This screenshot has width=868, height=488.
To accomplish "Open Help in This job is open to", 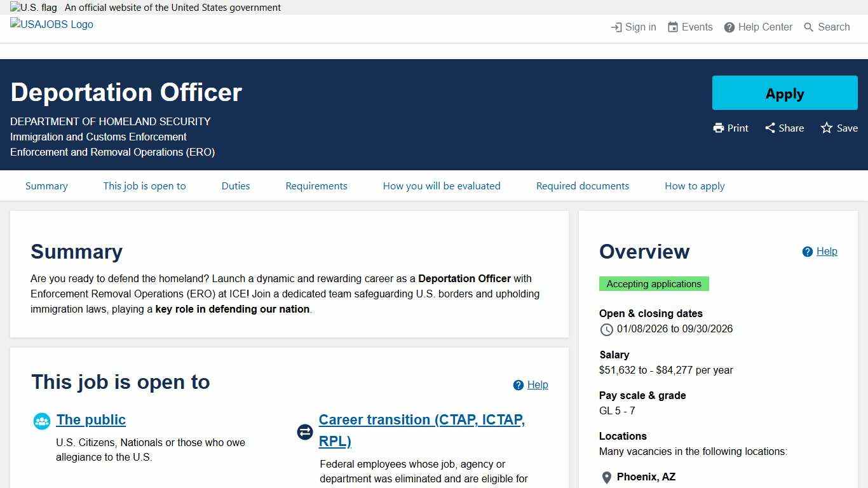I will coord(530,384).
